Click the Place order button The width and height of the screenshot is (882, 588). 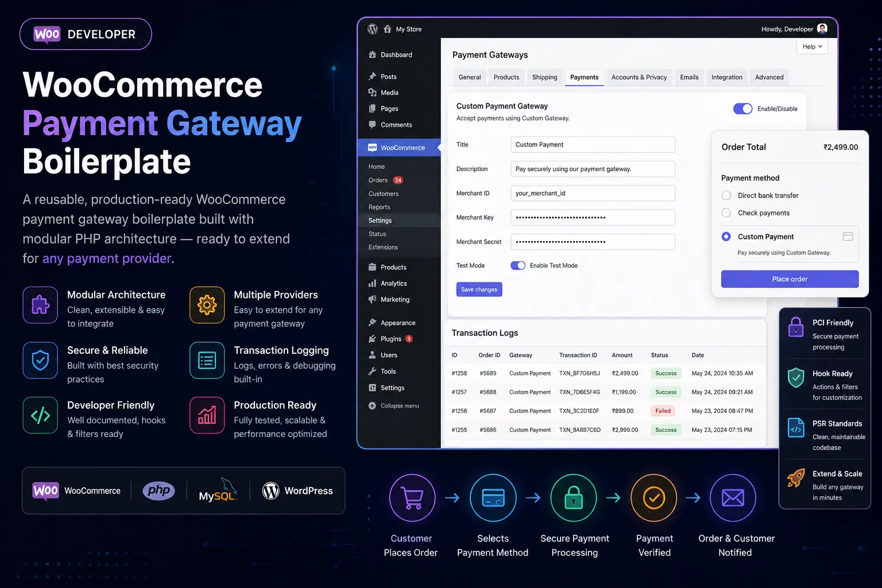pos(790,279)
